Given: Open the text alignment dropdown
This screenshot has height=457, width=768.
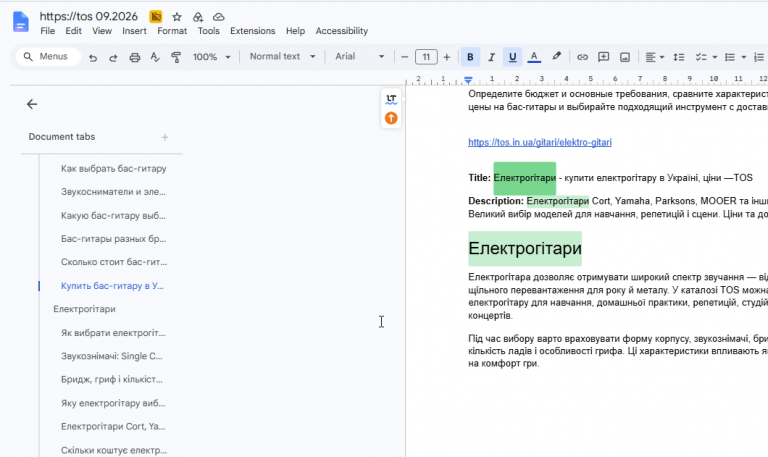Looking at the screenshot, I should pos(654,57).
